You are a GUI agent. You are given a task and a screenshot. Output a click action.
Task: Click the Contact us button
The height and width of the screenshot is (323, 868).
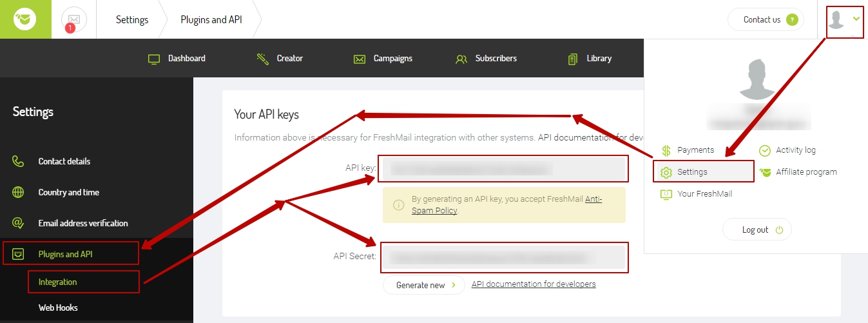click(x=766, y=19)
